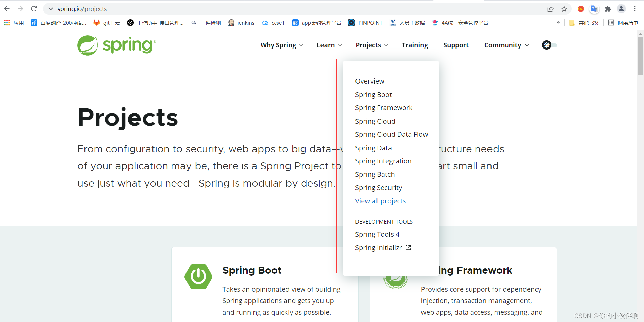Click the share page icon in address bar
Screen dimensions: 644x322
click(x=550, y=9)
